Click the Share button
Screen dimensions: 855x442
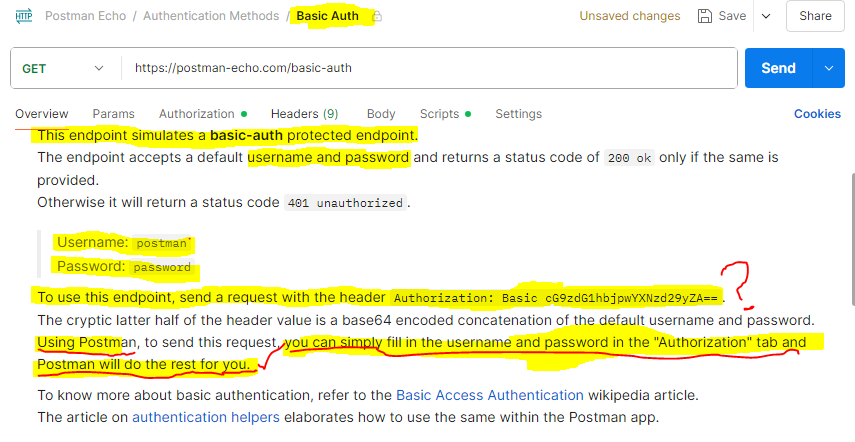pyautogui.click(x=815, y=16)
